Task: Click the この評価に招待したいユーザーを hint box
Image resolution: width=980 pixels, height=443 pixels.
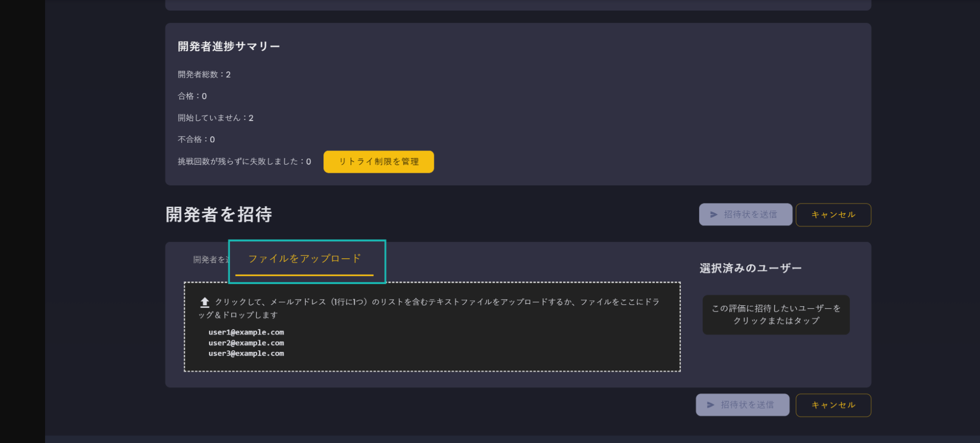Action: [x=776, y=314]
